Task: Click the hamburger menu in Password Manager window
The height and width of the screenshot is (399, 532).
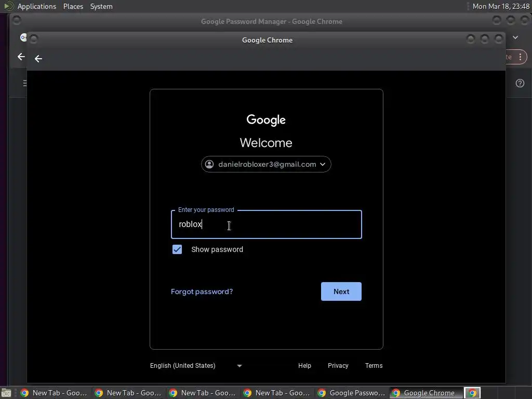Action: point(25,83)
